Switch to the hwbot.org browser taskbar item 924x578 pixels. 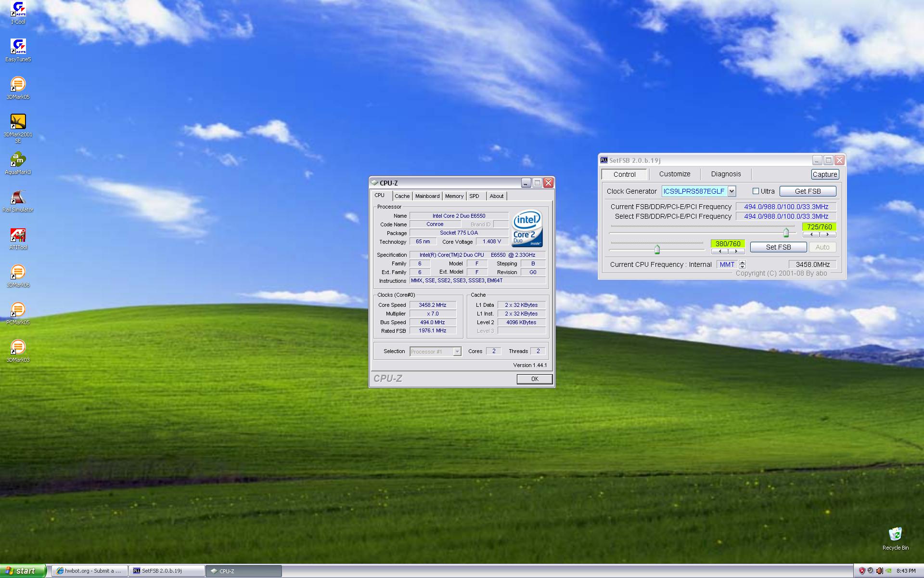(90, 571)
